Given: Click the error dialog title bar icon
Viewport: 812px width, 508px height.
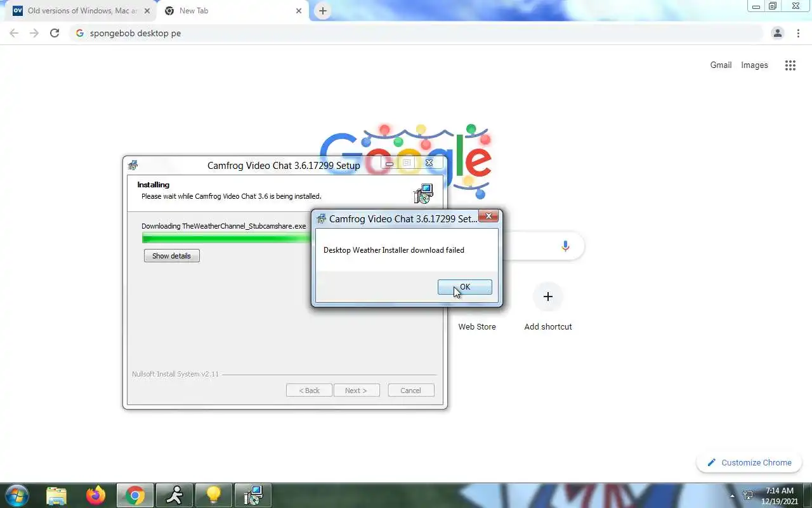Looking at the screenshot, I should pyautogui.click(x=322, y=218).
